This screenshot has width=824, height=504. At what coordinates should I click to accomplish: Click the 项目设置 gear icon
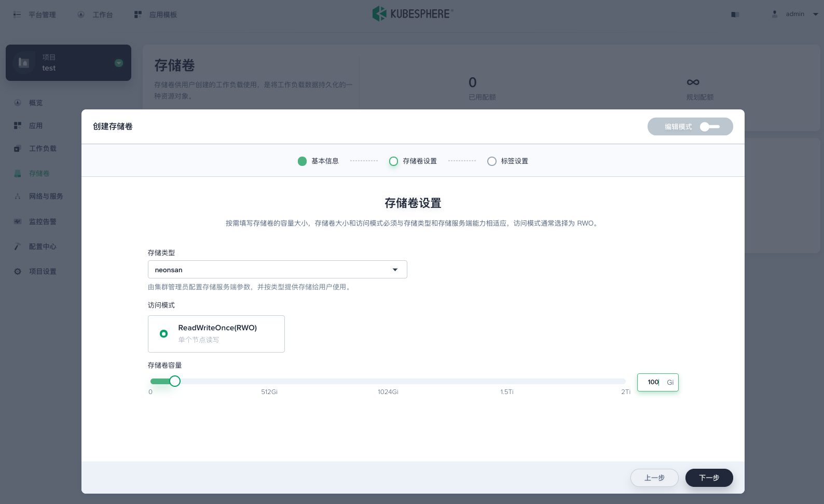[18, 271]
